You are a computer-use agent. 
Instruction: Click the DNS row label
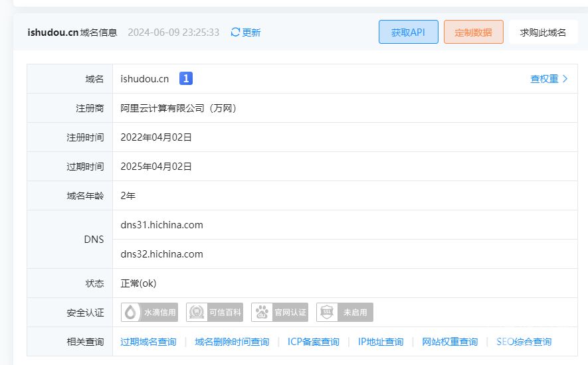94,240
